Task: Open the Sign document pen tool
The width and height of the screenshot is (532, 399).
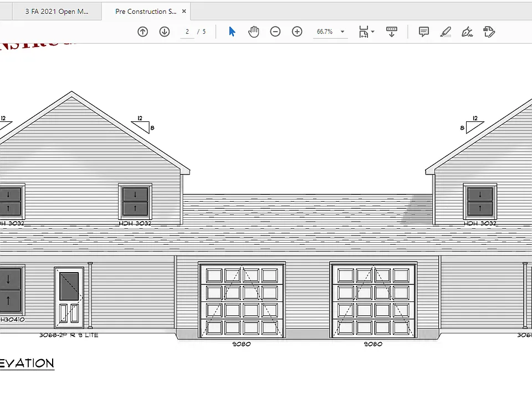Action: [x=467, y=32]
